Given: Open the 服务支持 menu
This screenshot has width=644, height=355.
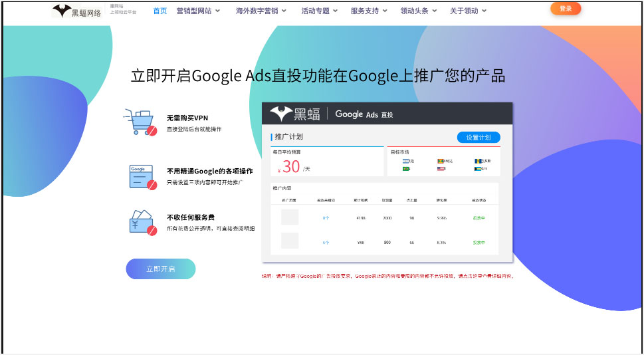Looking at the screenshot, I should click(369, 11).
